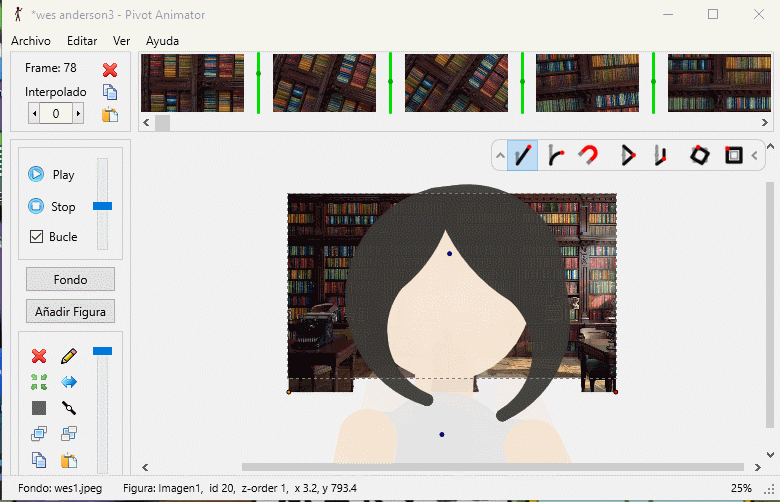This screenshot has height=502, width=780.
Task: Click the Interpolado number field
Action: pyautogui.click(x=56, y=113)
